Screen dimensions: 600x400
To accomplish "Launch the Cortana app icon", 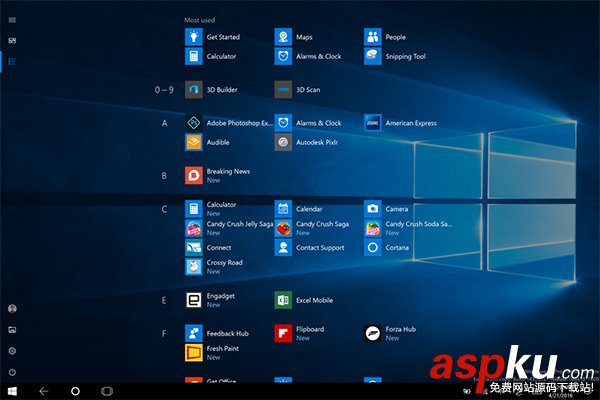I will coord(373,248).
